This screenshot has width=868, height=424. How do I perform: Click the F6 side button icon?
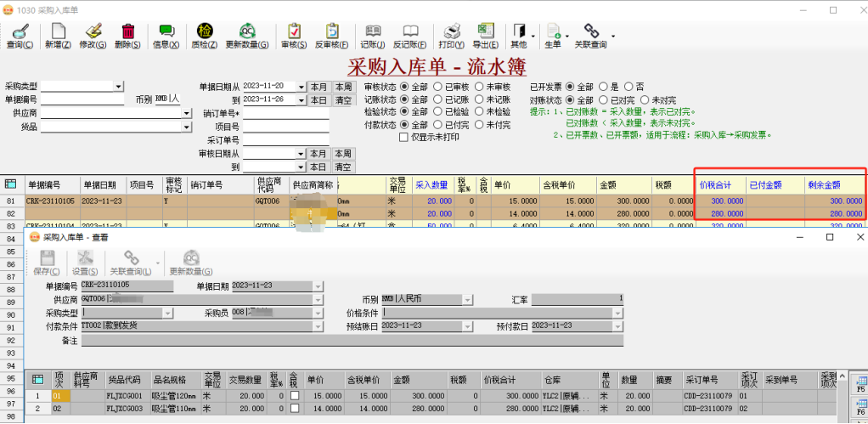point(861,406)
